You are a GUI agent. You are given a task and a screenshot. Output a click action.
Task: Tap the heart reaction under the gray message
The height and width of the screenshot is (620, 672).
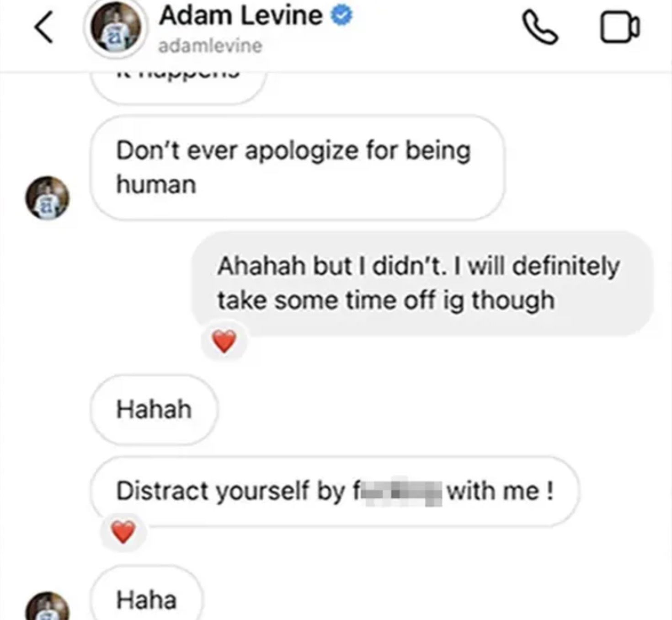[224, 341]
